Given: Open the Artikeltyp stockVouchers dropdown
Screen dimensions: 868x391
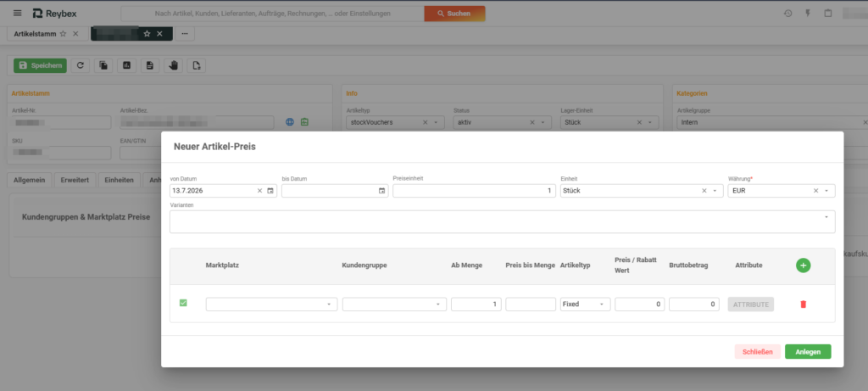Looking at the screenshot, I should [436, 122].
